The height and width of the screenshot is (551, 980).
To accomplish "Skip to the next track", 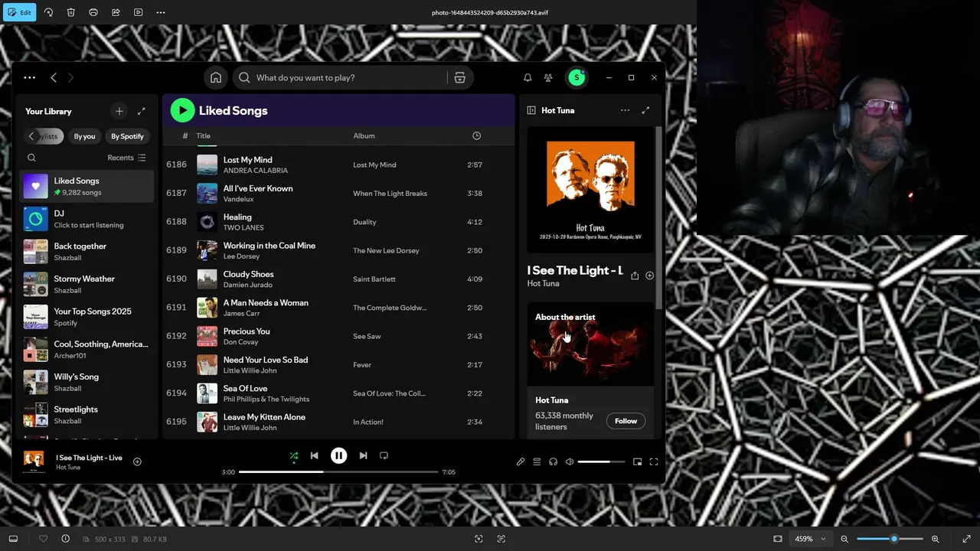I will click(x=363, y=455).
